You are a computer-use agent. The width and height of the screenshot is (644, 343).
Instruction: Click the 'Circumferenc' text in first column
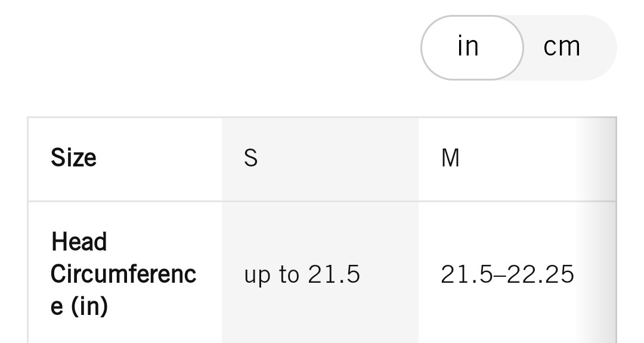coord(123,274)
